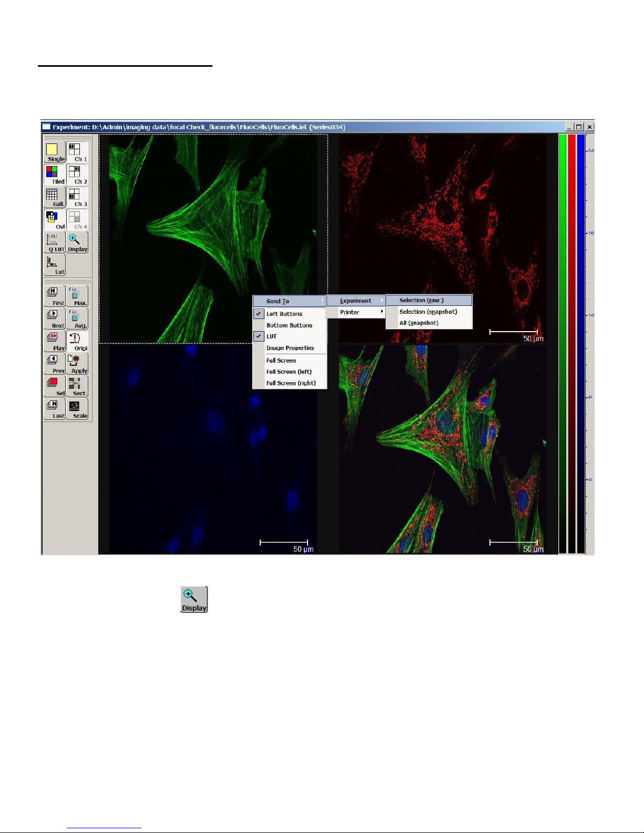Select the Single view mode button

coord(55,152)
